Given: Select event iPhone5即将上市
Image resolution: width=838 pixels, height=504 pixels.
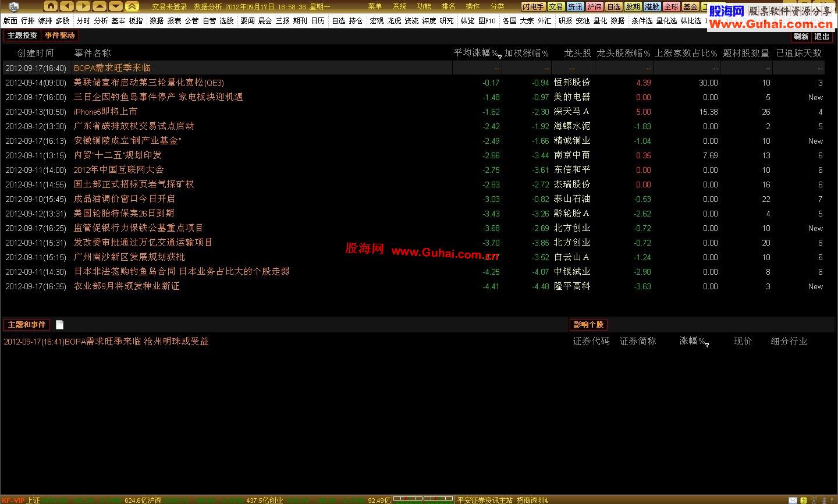Looking at the screenshot, I should click(x=105, y=112).
